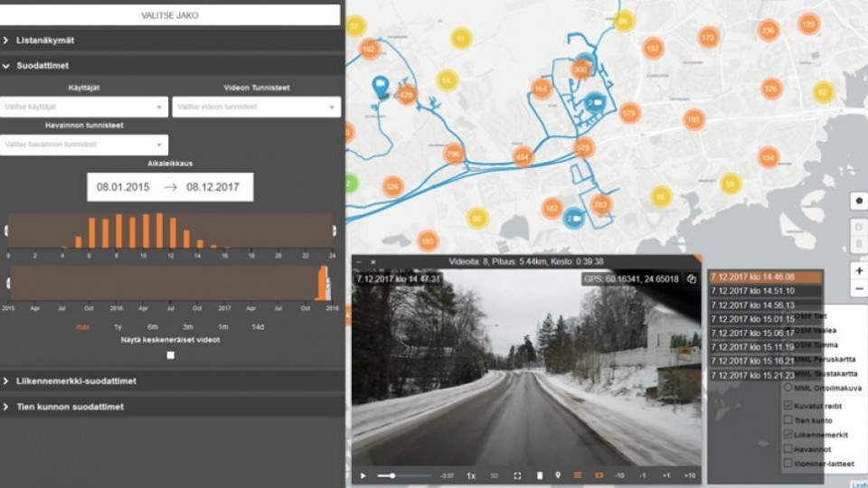Click the map pin icon in video controls
Viewport: 868px width, 488px height.
(x=558, y=475)
